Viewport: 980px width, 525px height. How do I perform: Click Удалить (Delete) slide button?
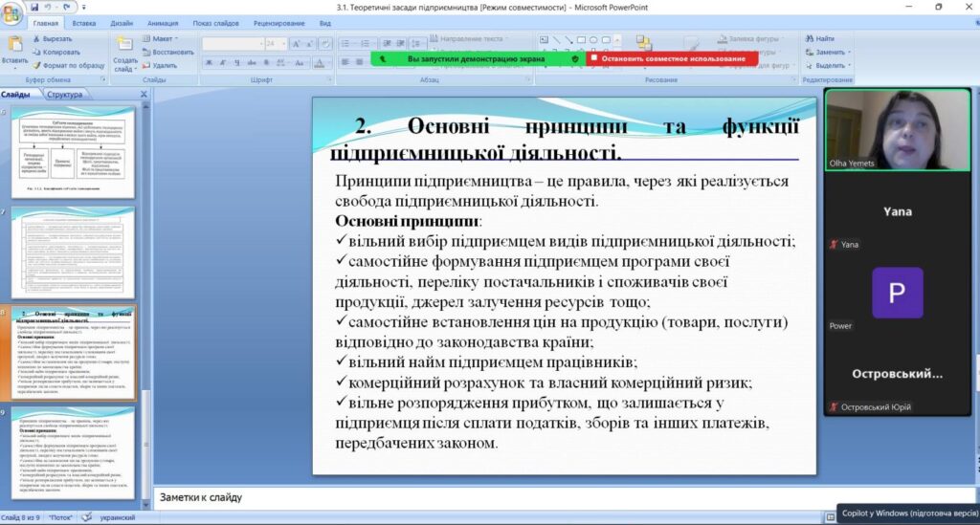point(158,66)
